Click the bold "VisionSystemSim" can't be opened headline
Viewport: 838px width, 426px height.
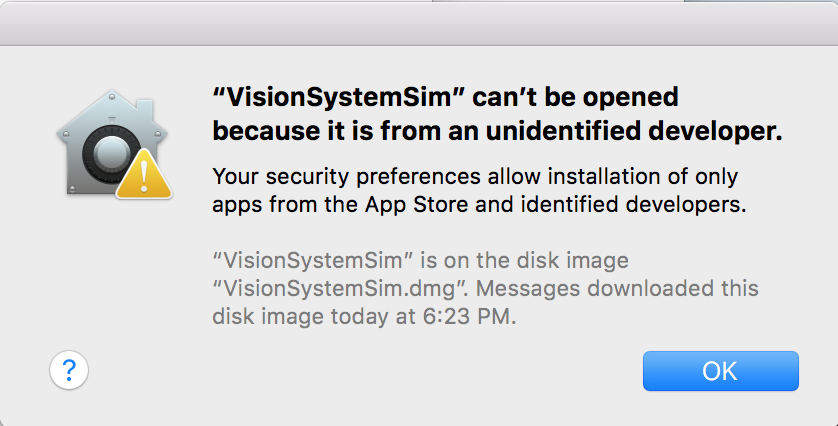tap(445, 97)
